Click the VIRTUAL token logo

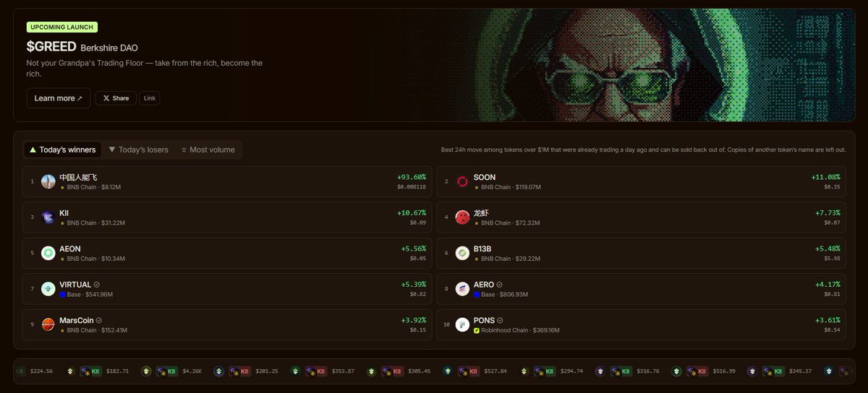click(x=48, y=289)
